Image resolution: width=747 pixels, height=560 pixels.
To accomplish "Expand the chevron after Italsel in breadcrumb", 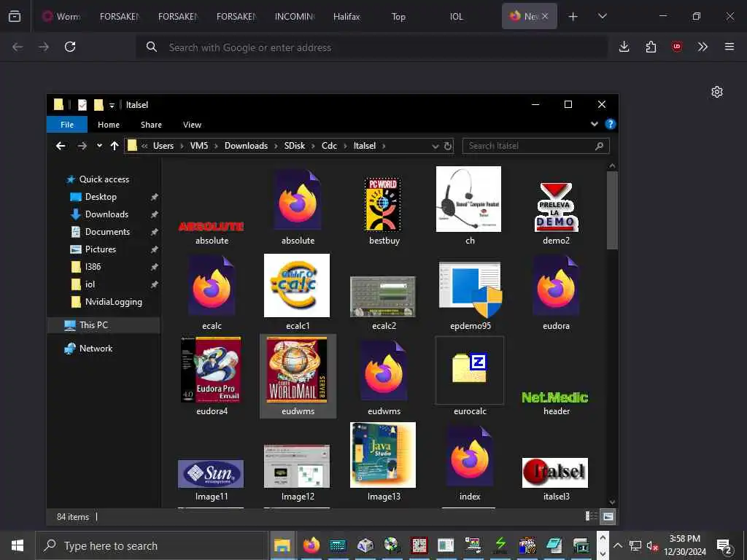I will pyautogui.click(x=384, y=146).
